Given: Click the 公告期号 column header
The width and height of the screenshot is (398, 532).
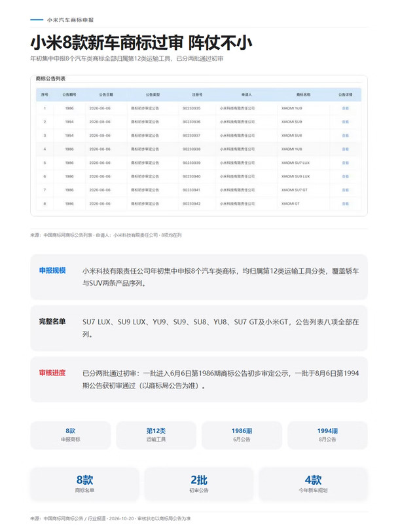Looking at the screenshot, I should tap(69, 94).
